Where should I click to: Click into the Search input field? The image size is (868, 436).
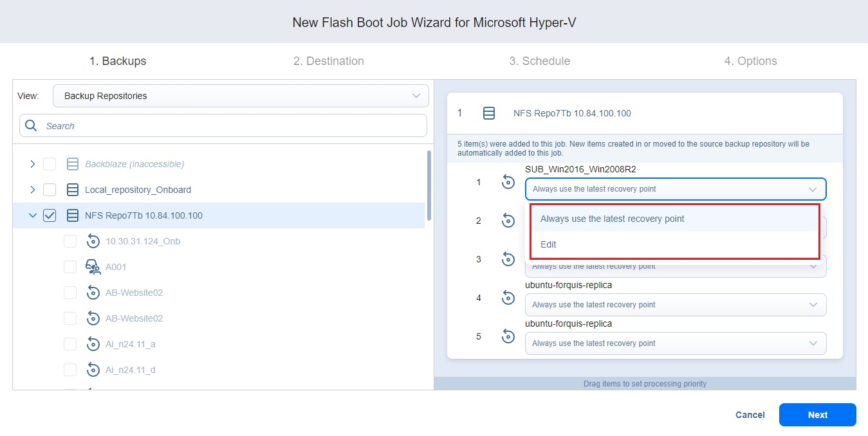click(x=232, y=126)
